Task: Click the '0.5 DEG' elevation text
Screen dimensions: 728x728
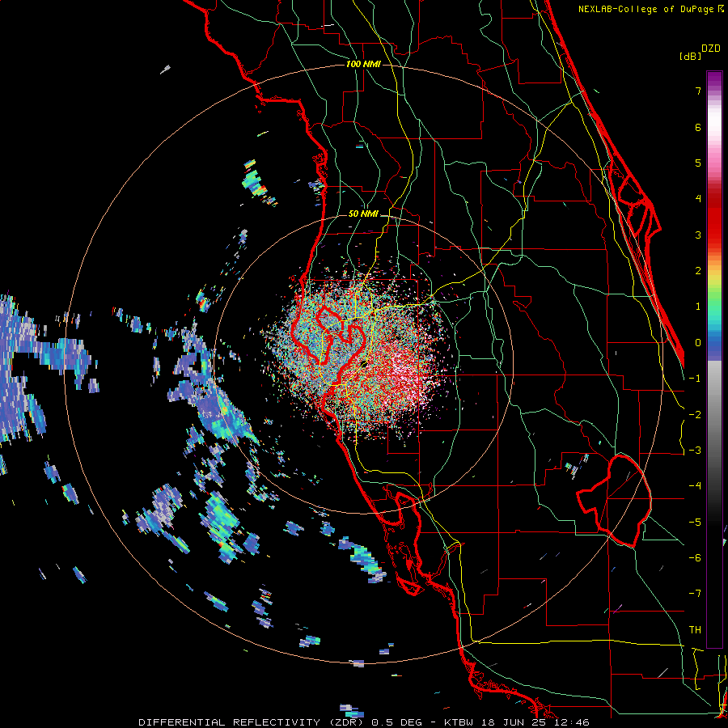Action: (397, 722)
